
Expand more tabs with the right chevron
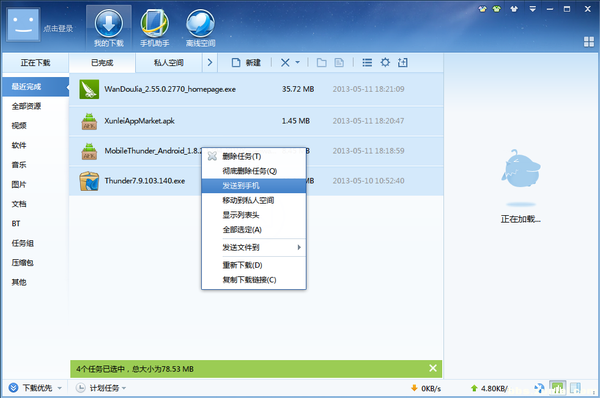click(210, 62)
